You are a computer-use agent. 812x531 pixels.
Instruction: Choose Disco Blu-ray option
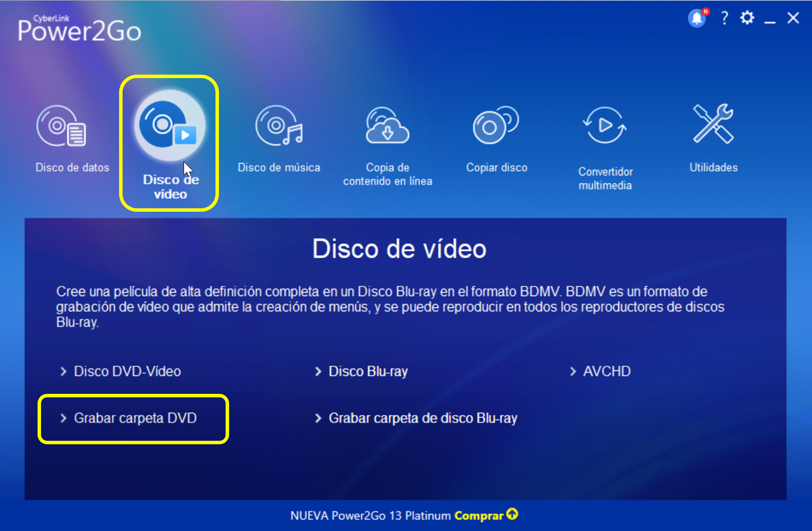pos(368,371)
